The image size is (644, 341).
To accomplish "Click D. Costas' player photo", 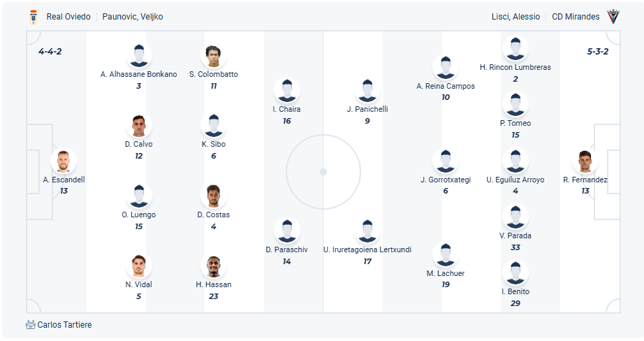I will [x=213, y=196].
